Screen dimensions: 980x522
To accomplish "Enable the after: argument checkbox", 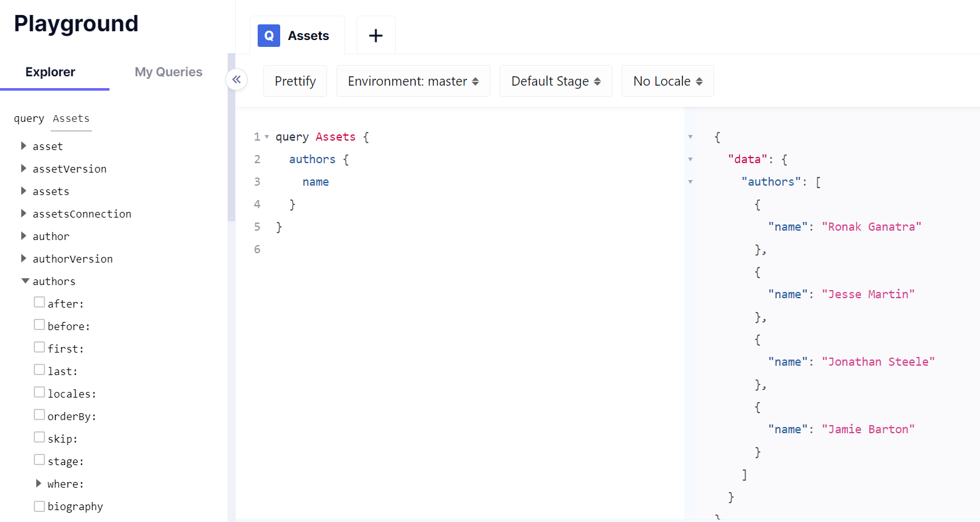I will click(x=39, y=303).
